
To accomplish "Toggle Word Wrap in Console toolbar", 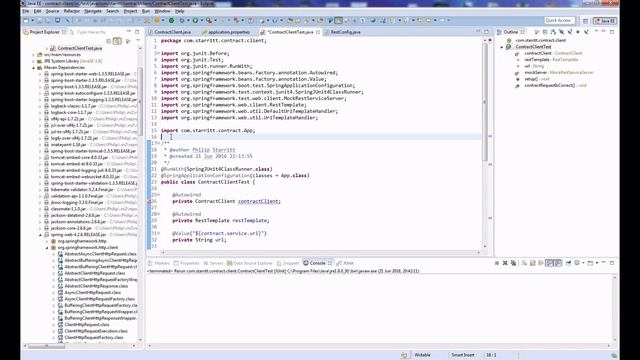I will tap(541, 263).
